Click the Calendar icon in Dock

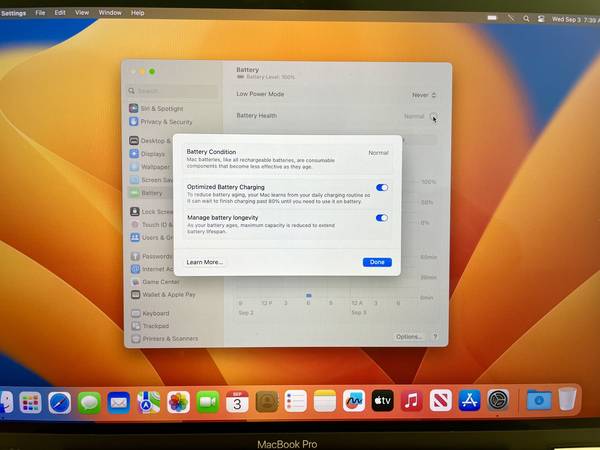click(237, 402)
